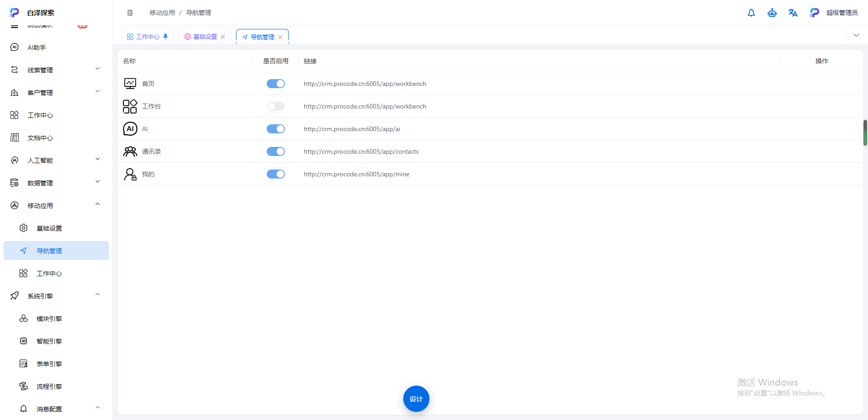The image size is (868, 420).
Task: Expand the 客户管理 sidebar menu
Action: 56,93
